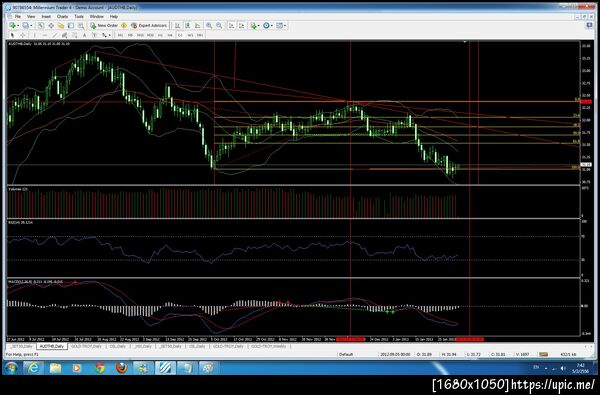The width and height of the screenshot is (600, 395).
Task: Open Google Chrome from the taskbar
Action: click(100, 368)
